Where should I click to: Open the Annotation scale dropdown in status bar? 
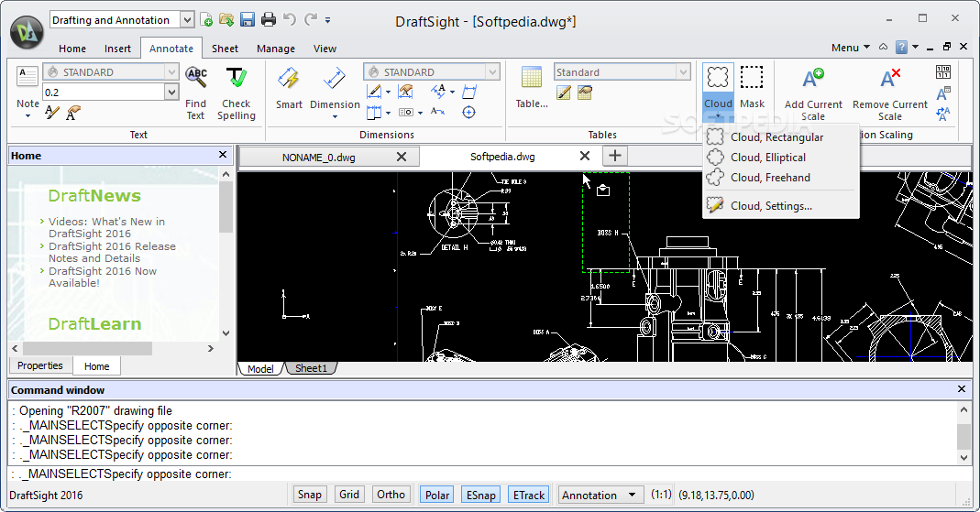coord(600,496)
